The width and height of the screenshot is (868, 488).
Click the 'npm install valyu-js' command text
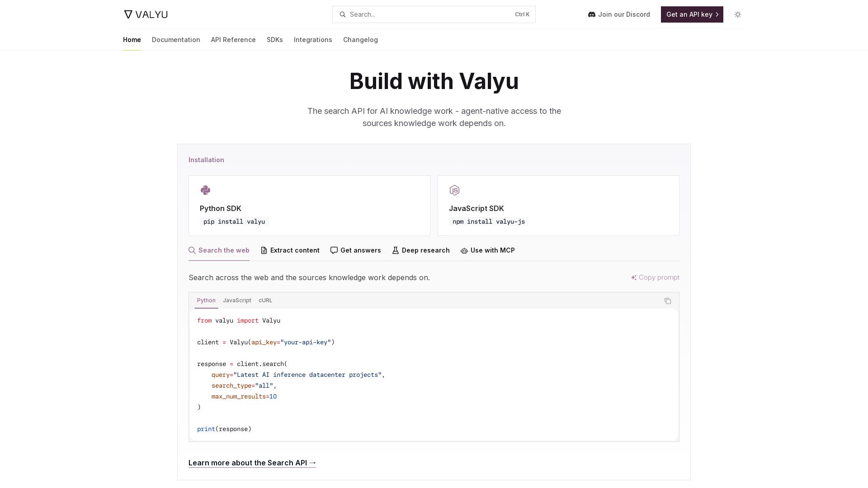[489, 221]
